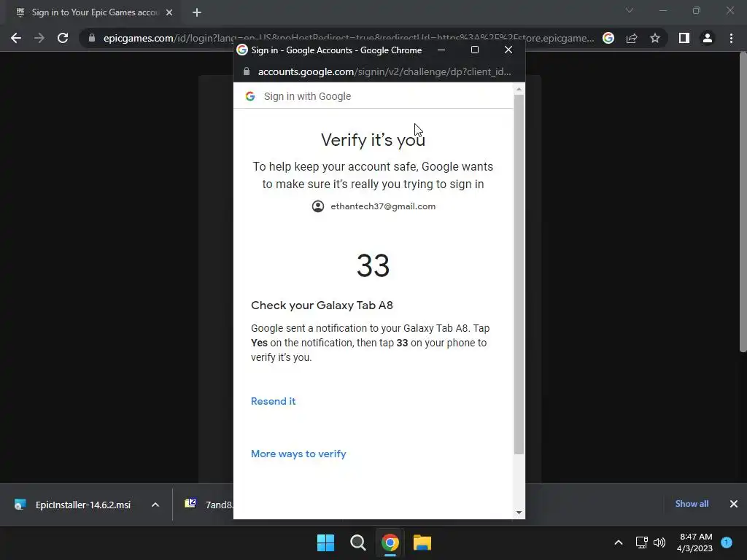
Task: Share this page via share icon
Action: (632, 38)
